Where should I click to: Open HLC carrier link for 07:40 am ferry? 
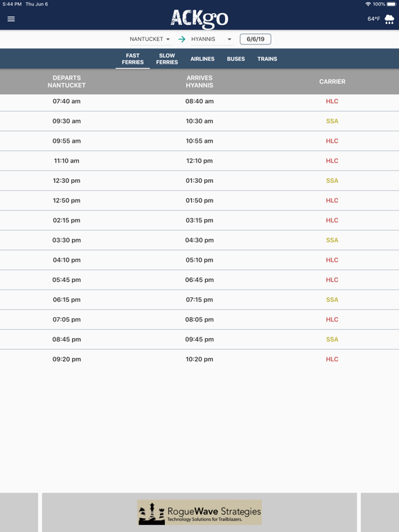tap(332, 101)
